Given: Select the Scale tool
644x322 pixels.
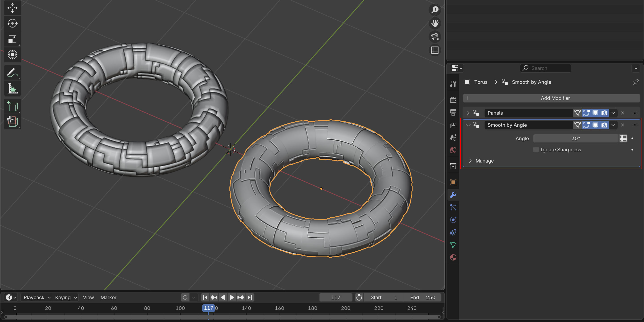Looking at the screenshot, I should coord(12,39).
